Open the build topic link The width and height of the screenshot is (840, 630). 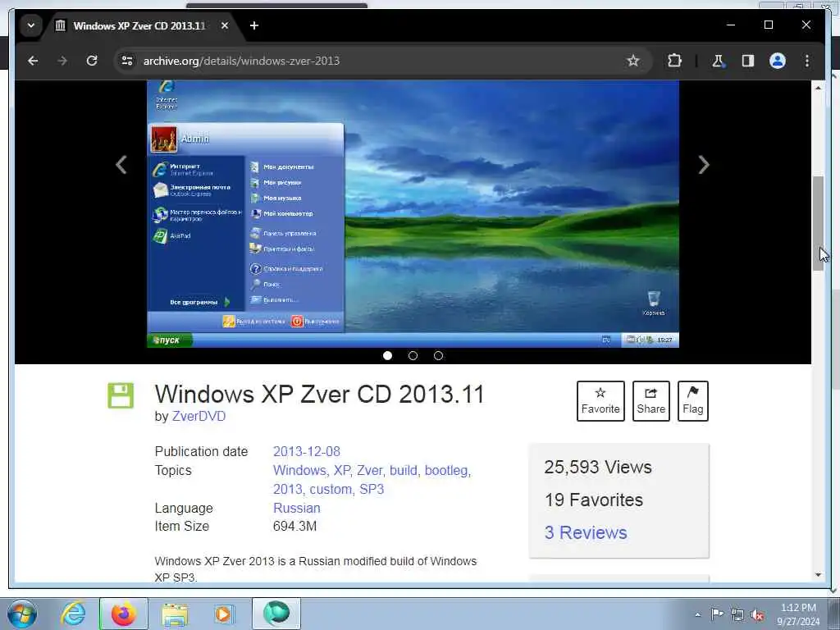(404, 470)
